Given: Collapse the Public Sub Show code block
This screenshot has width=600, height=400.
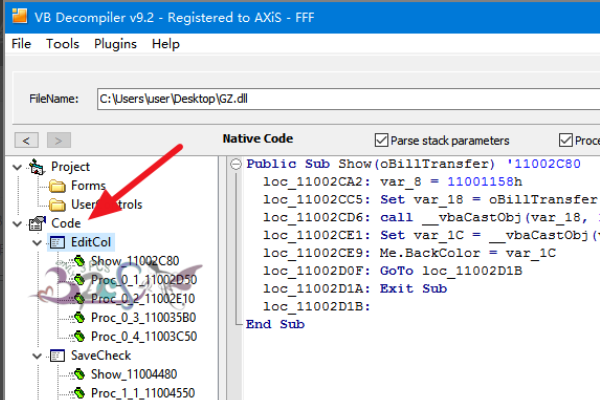Looking at the screenshot, I should pyautogui.click(x=236, y=165).
